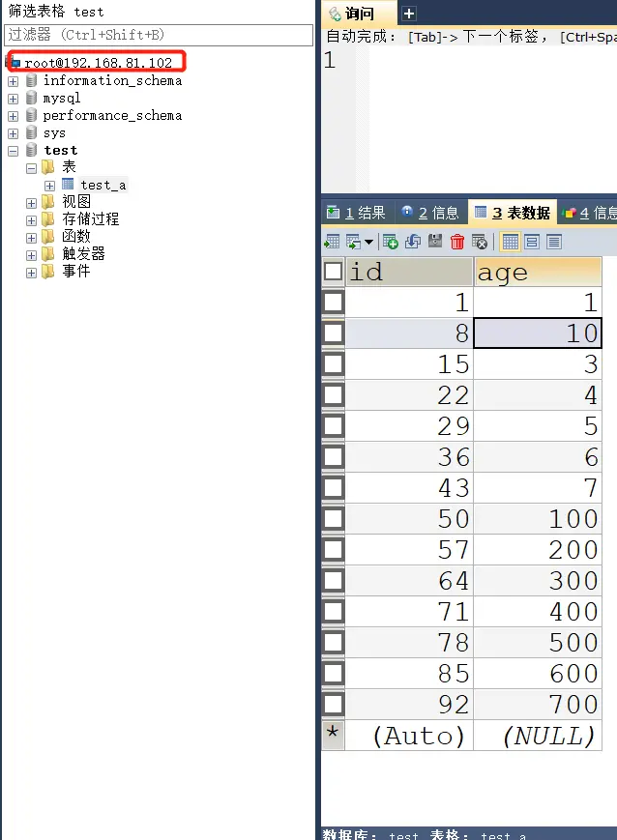Tick the checkbox for row id 50
The height and width of the screenshot is (840, 617).
[334, 519]
